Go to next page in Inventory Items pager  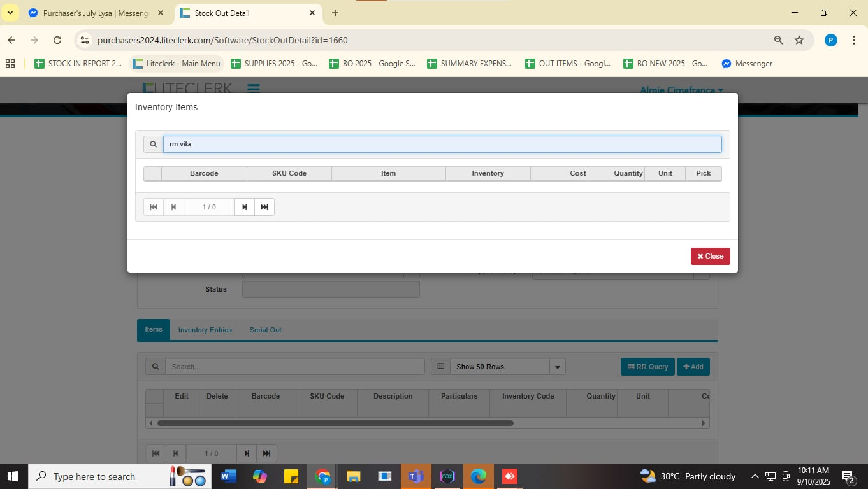pos(244,207)
